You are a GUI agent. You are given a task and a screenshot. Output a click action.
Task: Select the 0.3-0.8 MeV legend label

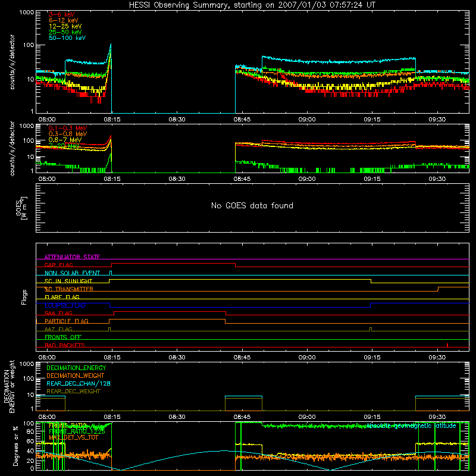pos(68,134)
